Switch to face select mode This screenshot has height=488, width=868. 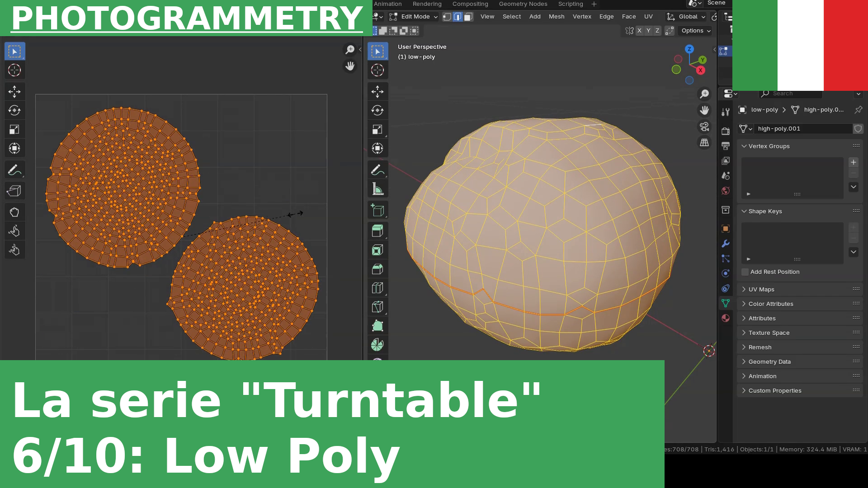(x=468, y=17)
